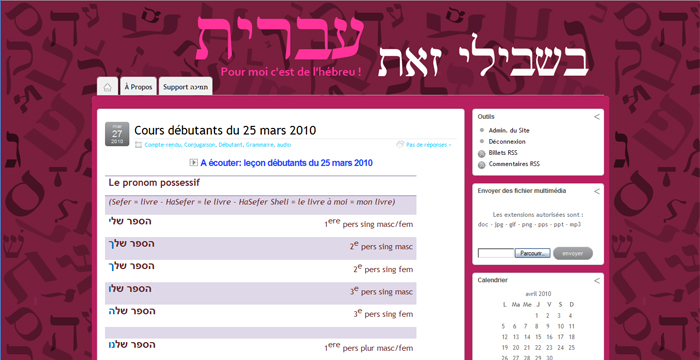
Task: Click the comment bubble icon near 'Pas de réponses'
Action: (x=400, y=144)
